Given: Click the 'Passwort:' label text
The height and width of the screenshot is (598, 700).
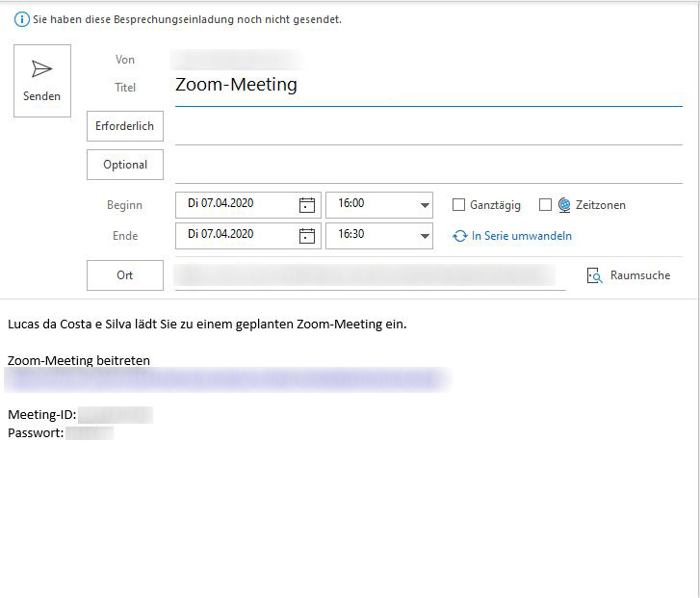Looking at the screenshot, I should pos(36,433).
